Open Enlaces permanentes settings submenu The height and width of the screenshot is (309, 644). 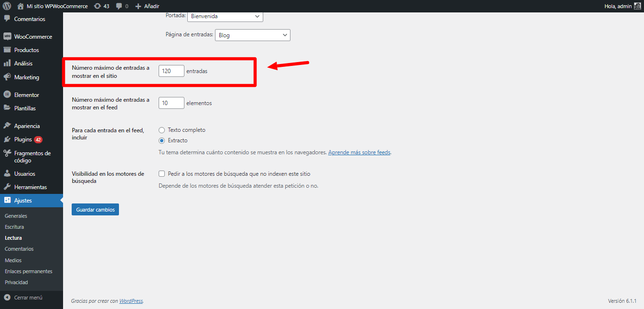pos(29,271)
